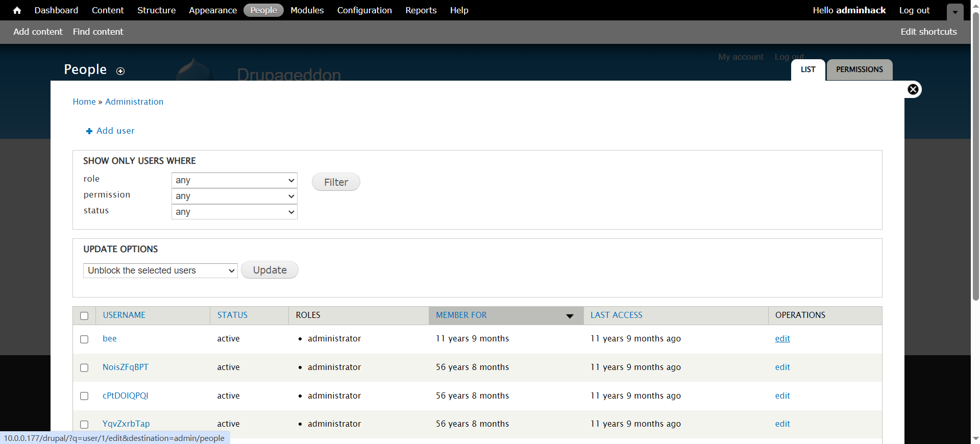Click the scrollbar down arrow

click(975, 438)
